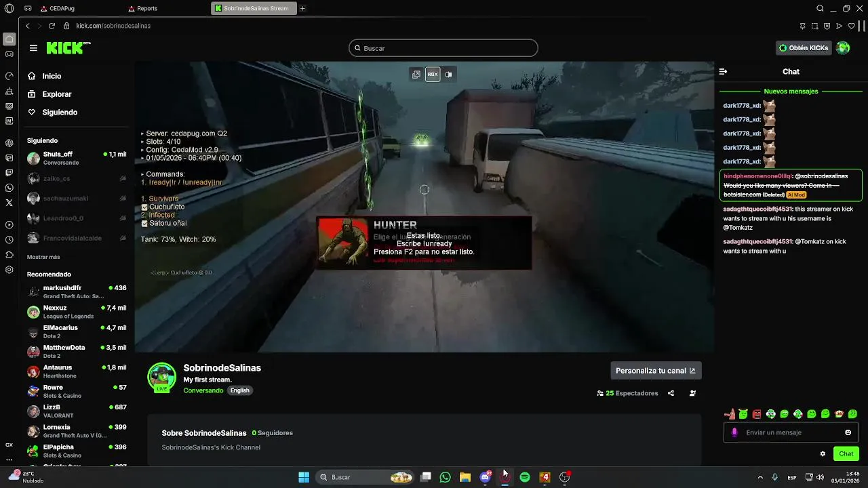Screen dimensions: 868x488
Task: Open MatthewDota recommended channel
Action: click(77, 351)
